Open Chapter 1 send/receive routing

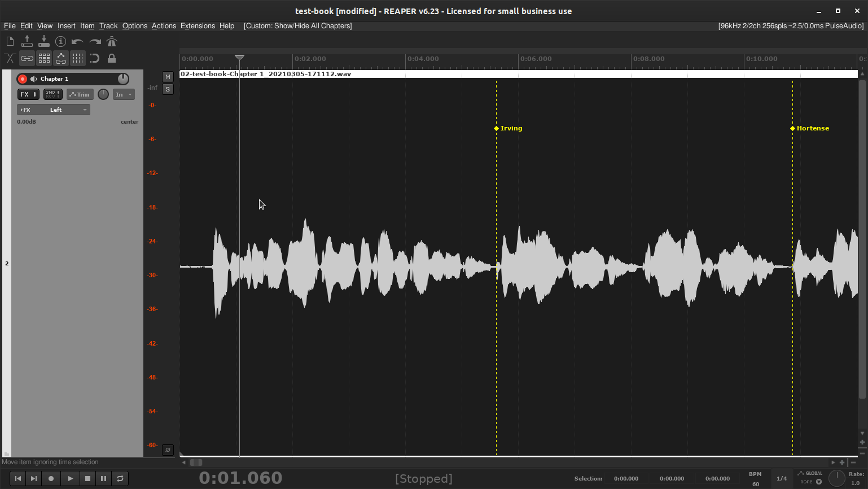[x=53, y=94]
